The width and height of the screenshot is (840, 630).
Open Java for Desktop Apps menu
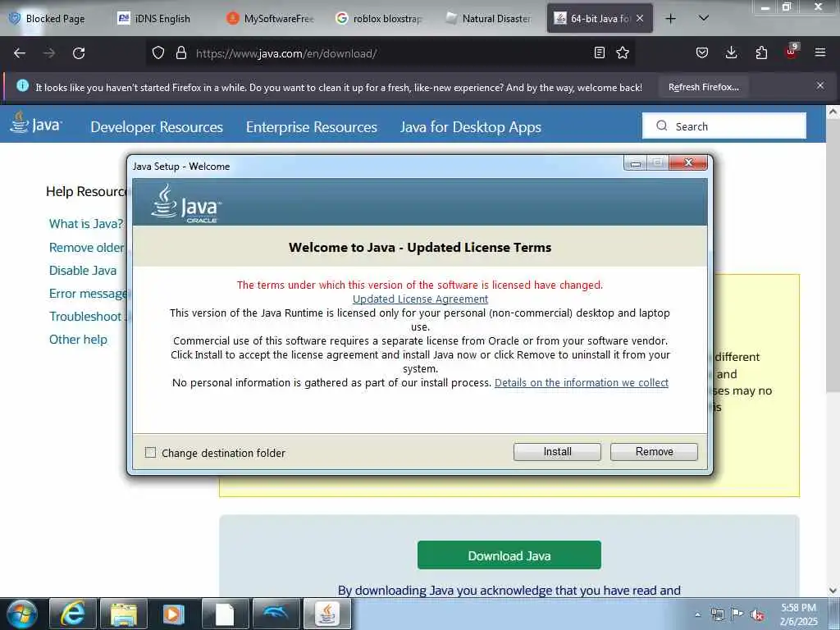click(470, 127)
